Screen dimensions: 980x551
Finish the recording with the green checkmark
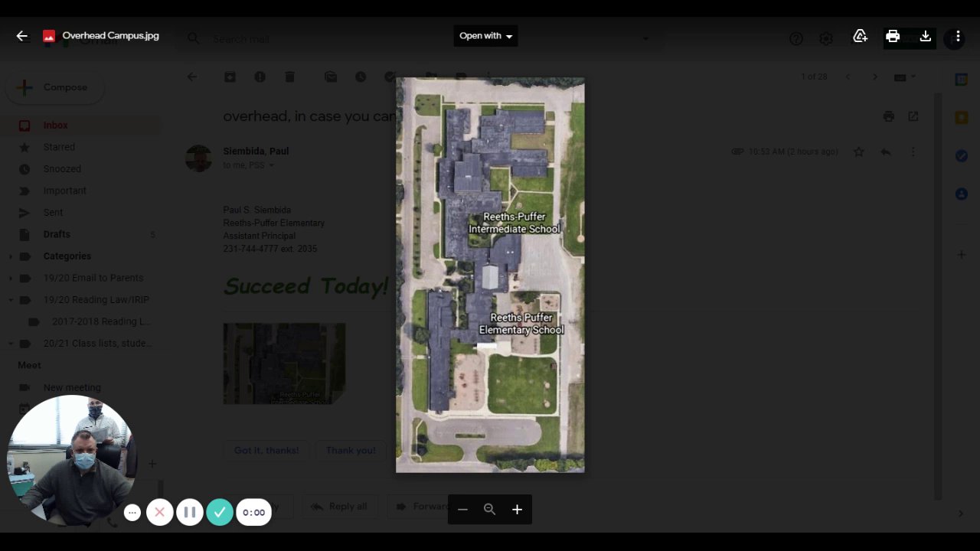click(x=220, y=512)
